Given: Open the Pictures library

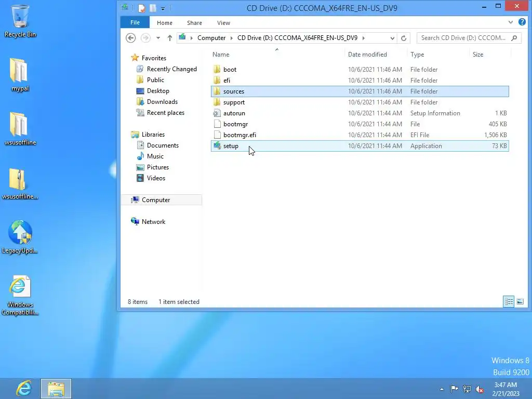Looking at the screenshot, I should click(x=158, y=167).
